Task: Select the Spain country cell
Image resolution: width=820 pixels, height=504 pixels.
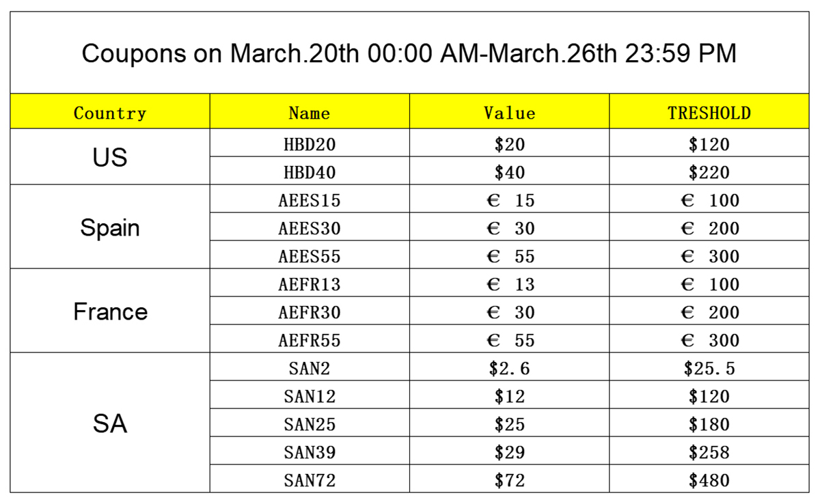Action: pos(110,227)
